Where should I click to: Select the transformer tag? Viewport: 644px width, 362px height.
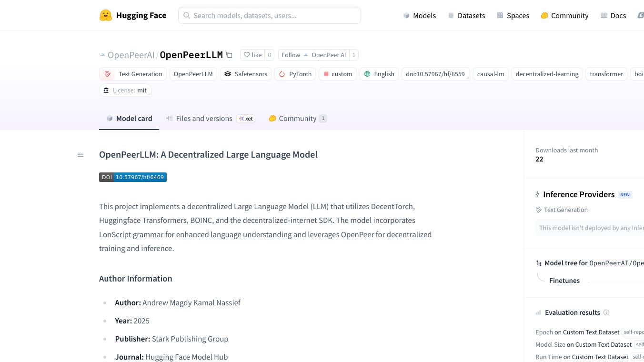coord(606,74)
